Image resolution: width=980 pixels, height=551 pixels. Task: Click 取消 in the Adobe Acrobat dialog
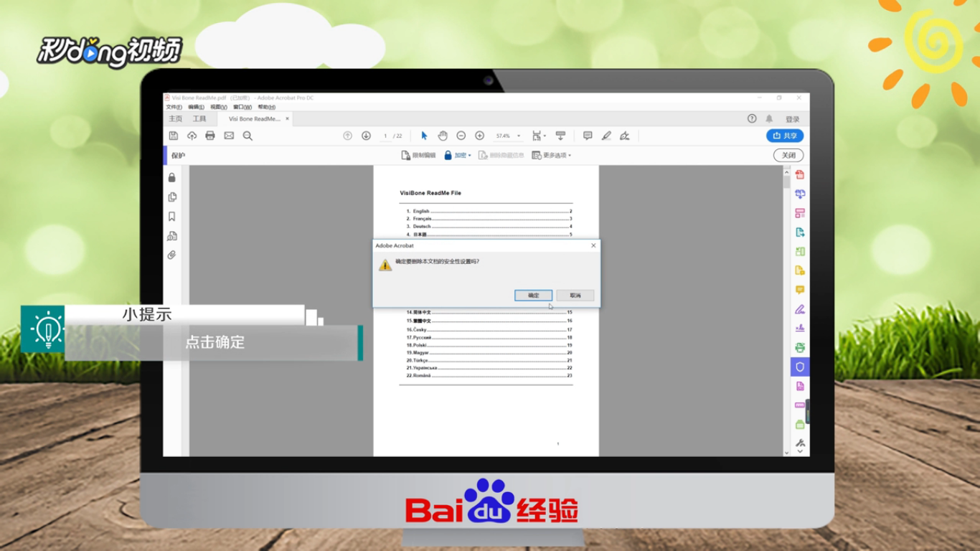(x=575, y=295)
